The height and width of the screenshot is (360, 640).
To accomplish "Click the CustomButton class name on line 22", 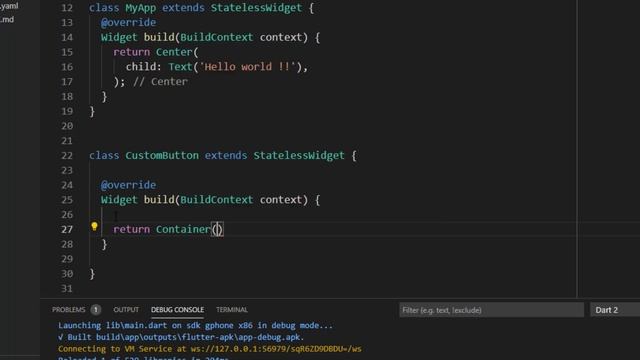I will 162,156.
